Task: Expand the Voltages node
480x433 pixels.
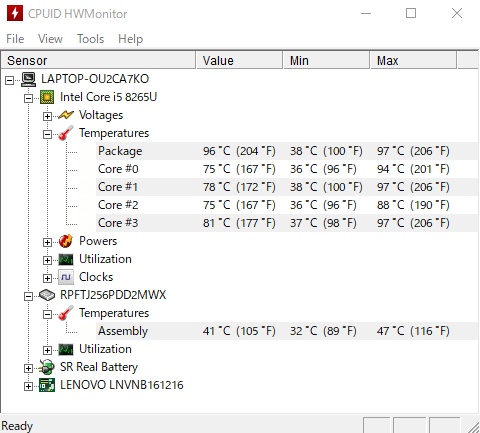Action: (x=47, y=116)
